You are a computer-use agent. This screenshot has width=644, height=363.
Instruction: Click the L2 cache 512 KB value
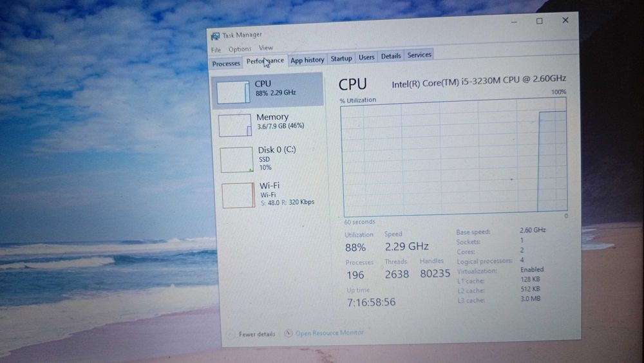(x=530, y=289)
